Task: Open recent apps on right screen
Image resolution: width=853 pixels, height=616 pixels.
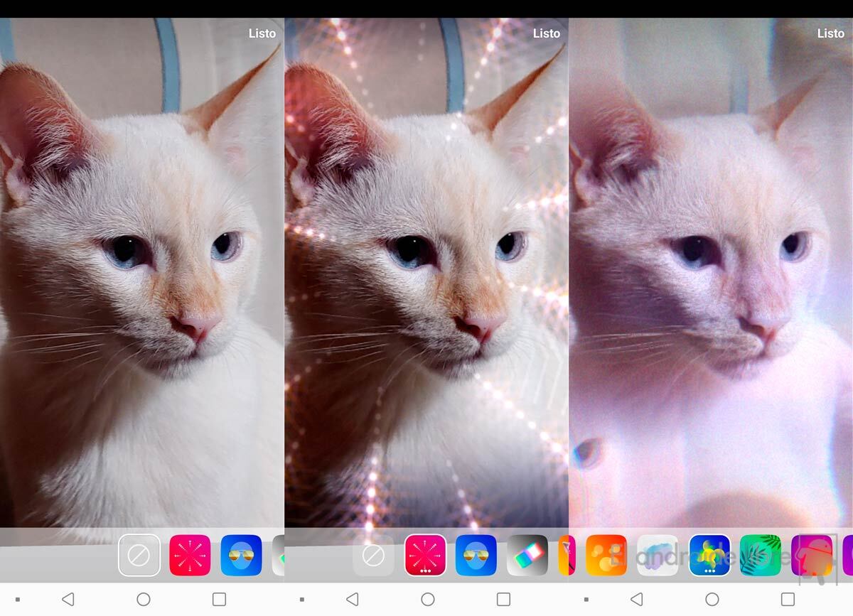Action: click(788, 600)
